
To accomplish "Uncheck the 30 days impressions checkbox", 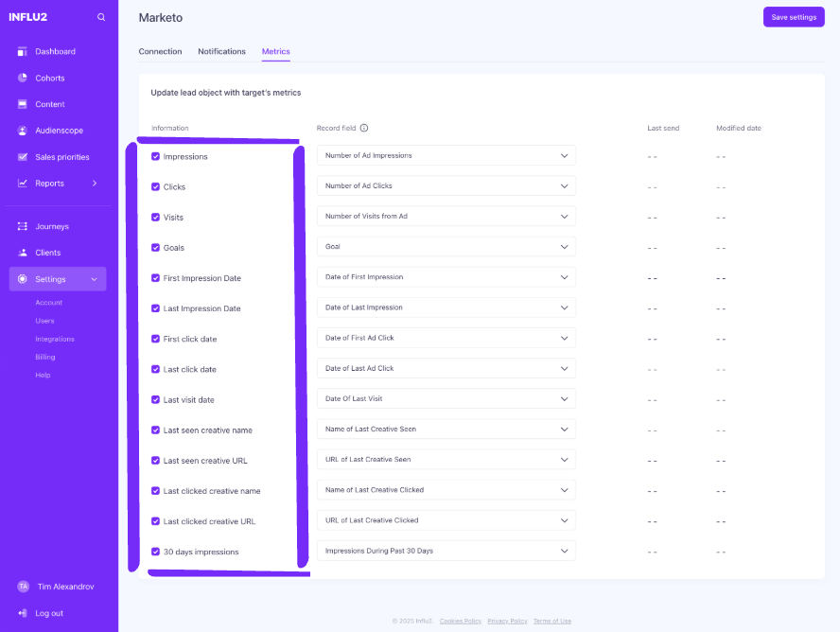I will pyautogui.click(x=155, y=552).
